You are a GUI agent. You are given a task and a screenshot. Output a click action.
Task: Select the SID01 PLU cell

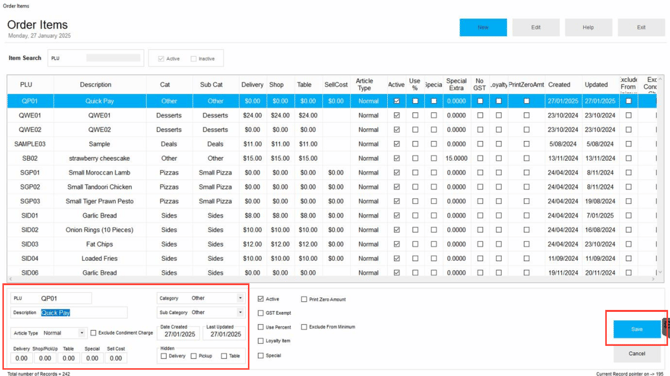(x=30, y=215)
